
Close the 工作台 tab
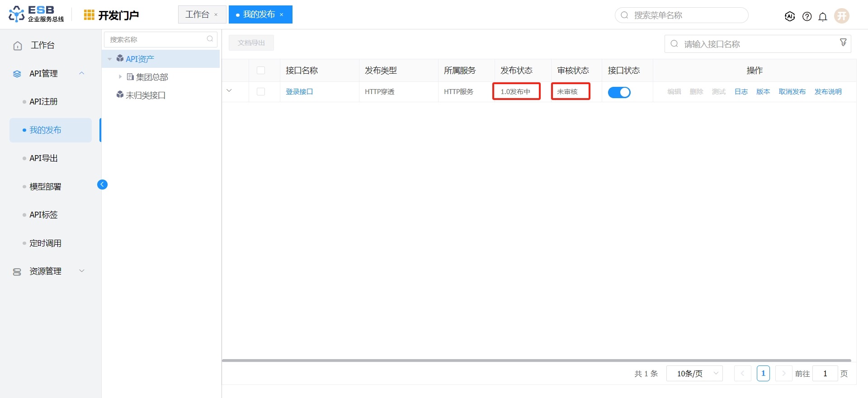point(216,14)
